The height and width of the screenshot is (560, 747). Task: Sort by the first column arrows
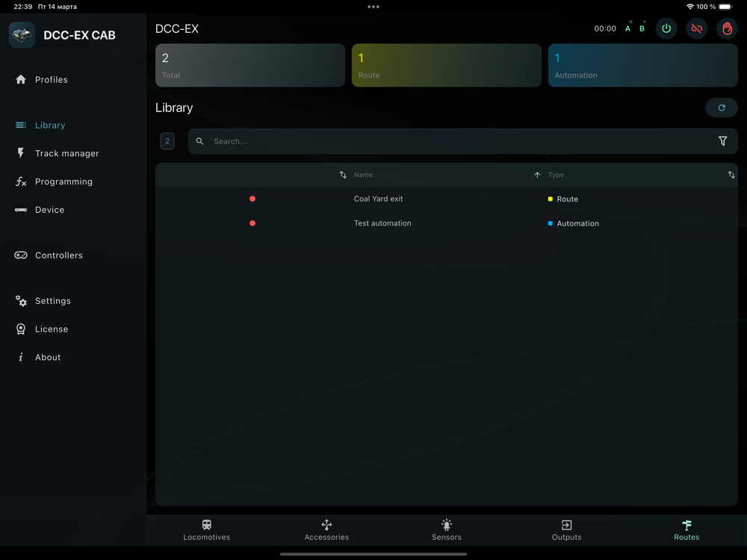pyautogui.click(x=343, y=175)
